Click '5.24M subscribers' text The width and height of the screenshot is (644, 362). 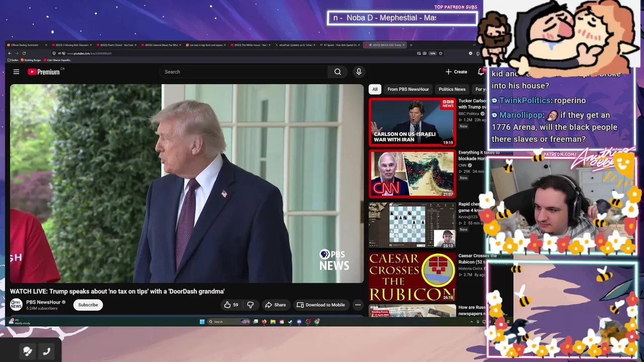tap(42, 308)
